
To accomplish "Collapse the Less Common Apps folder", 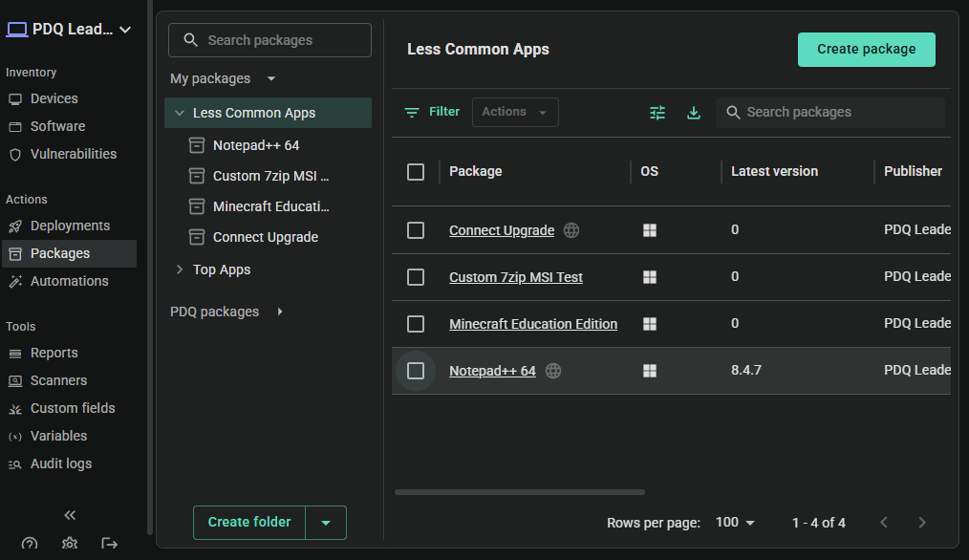I will (180, 113).
